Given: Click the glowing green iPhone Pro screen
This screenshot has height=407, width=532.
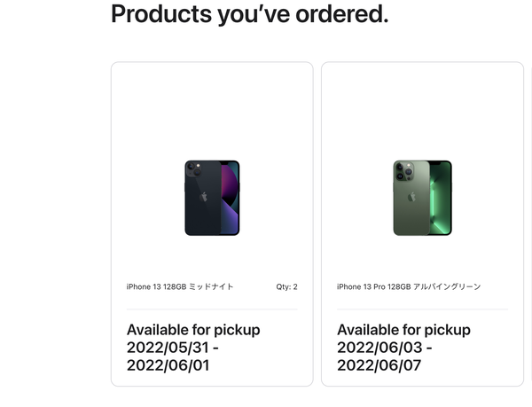Looking at the screenshot, I should point(441,198).
